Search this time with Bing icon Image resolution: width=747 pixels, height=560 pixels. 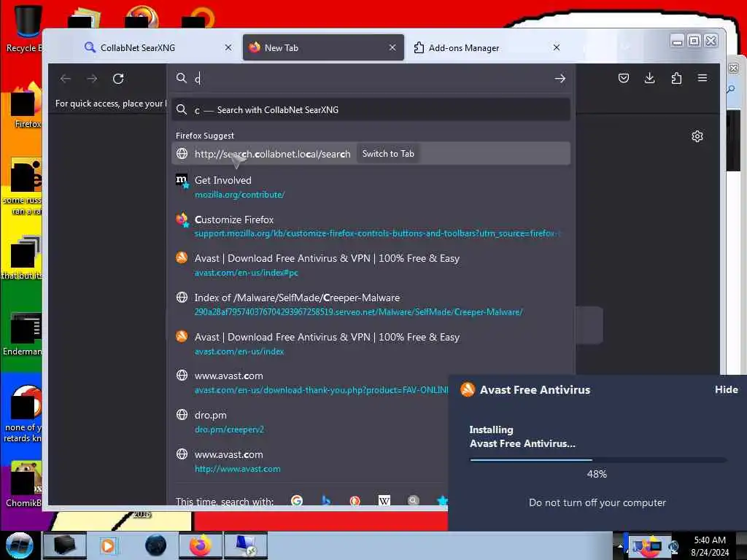point(326,501)
